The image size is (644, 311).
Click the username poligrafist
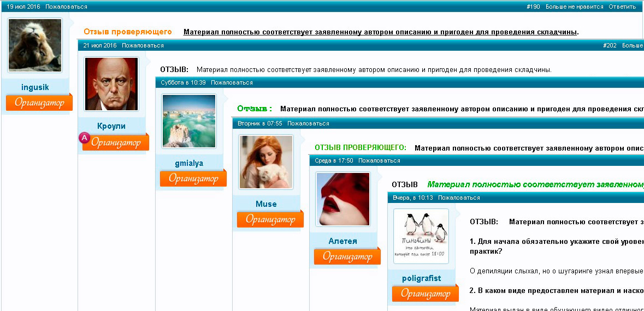[421, 279]
